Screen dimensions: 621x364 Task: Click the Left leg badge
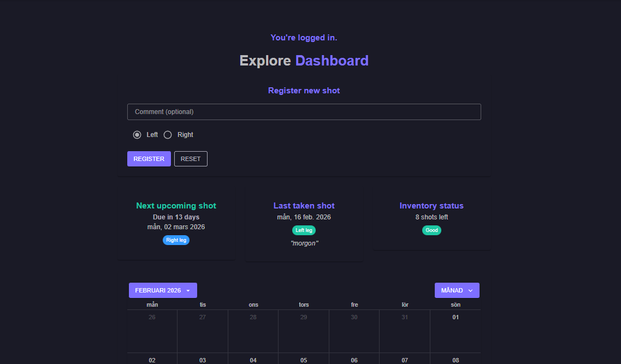pyautogui.click(x=304, y=230)
